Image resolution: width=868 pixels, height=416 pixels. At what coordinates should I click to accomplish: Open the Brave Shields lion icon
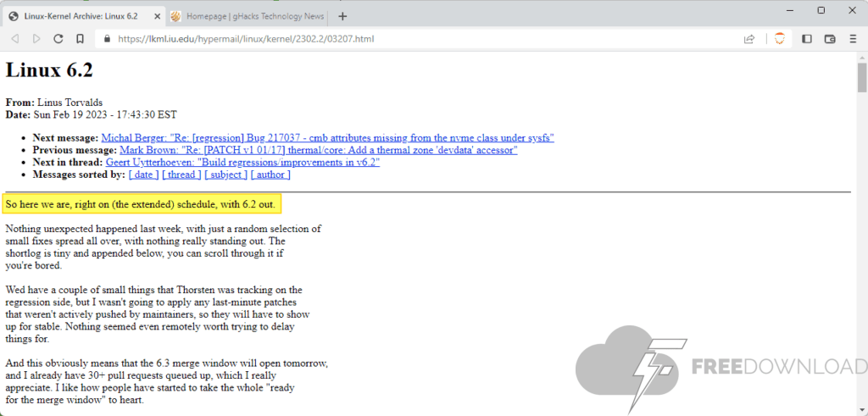(779, 39)
